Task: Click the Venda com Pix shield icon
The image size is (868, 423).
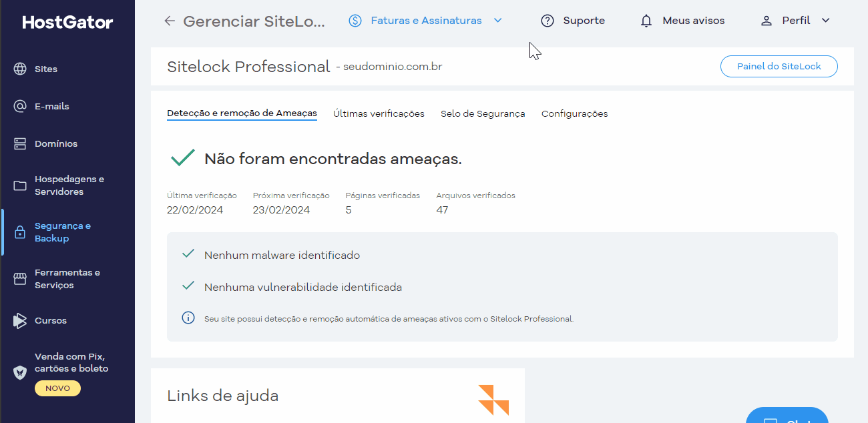Action: 20,372
